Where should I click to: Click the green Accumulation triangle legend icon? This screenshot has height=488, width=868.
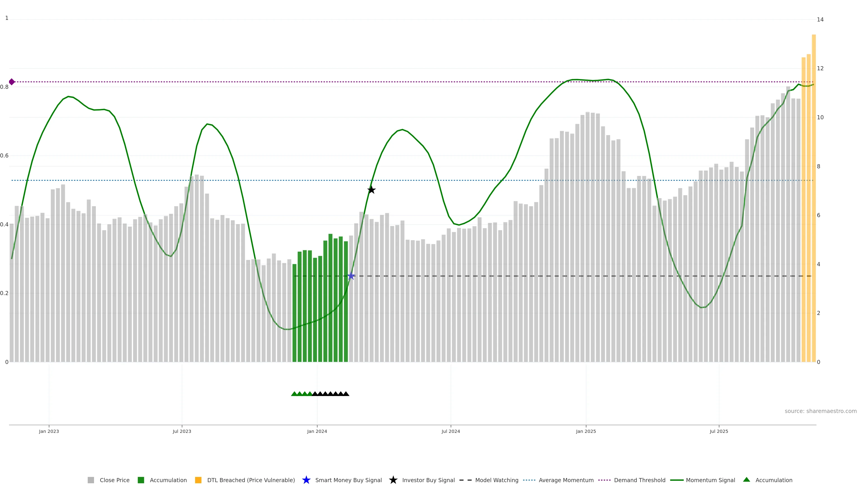[746, 480]
